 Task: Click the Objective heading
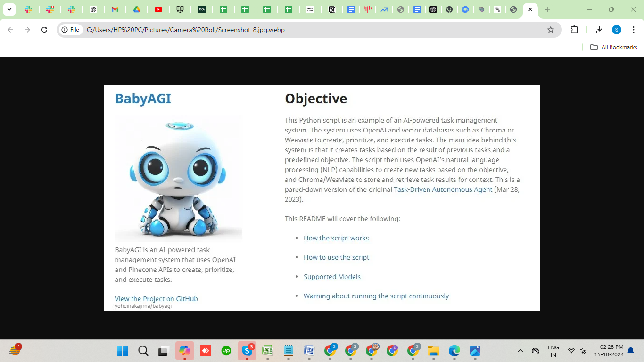[x=316, y=99]
